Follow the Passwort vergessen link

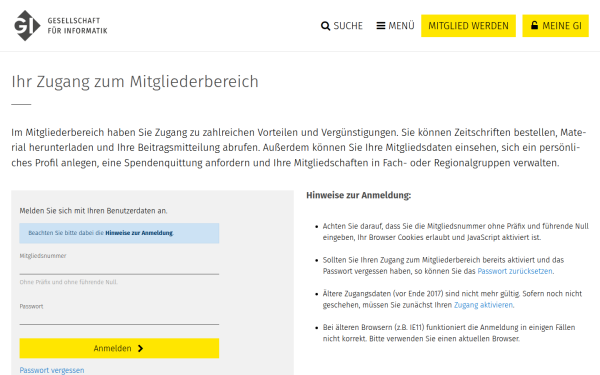pyautogui.click(x=52, y=370)
